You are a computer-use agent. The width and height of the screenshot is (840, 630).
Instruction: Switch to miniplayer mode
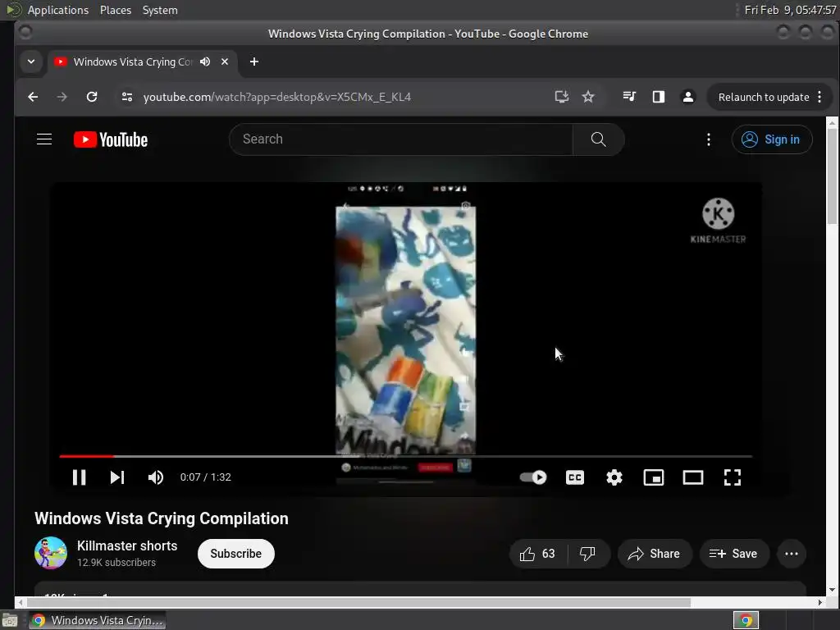654,477
